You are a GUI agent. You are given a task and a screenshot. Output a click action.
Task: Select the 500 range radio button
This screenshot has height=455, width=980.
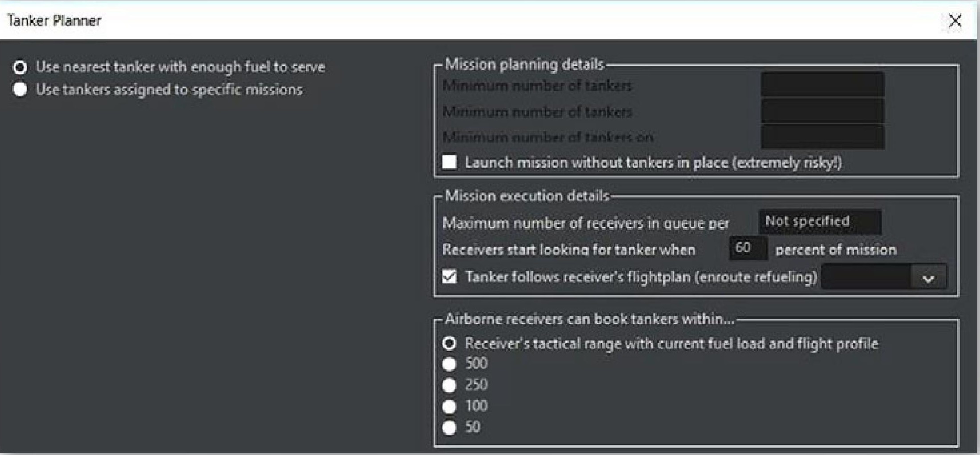[x=450, y=364]
